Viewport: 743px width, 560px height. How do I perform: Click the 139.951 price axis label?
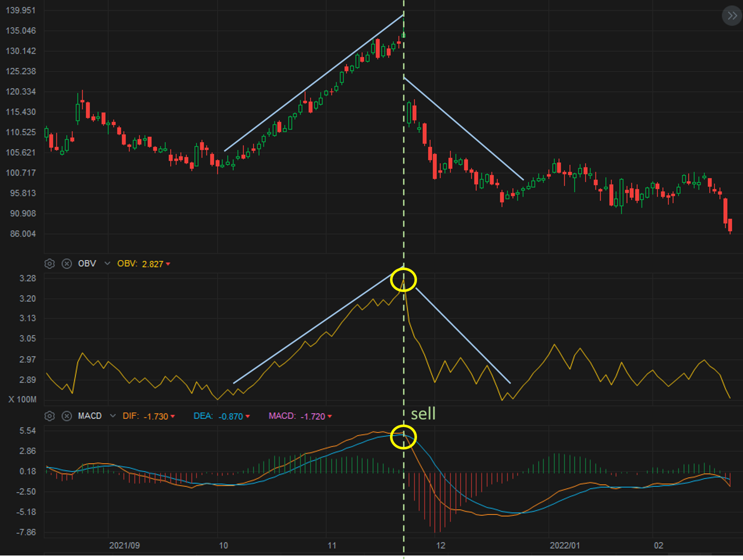click(x=20, y=10)
